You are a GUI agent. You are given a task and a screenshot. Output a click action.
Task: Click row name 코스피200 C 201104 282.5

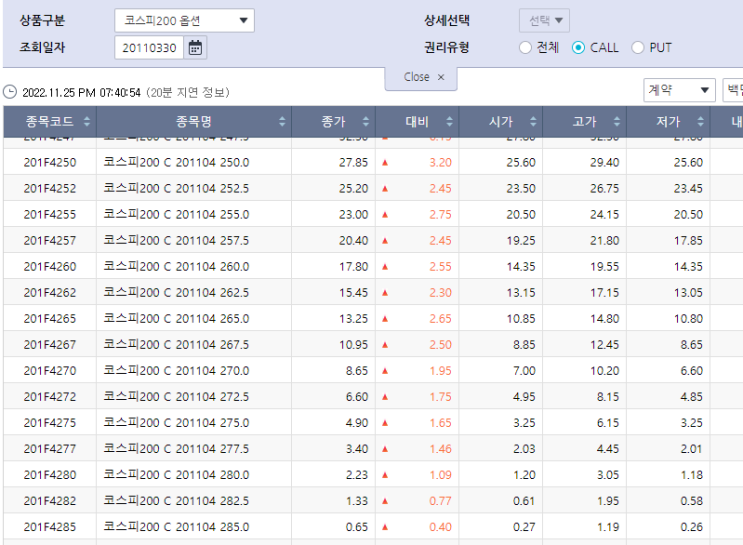(176, 501)
